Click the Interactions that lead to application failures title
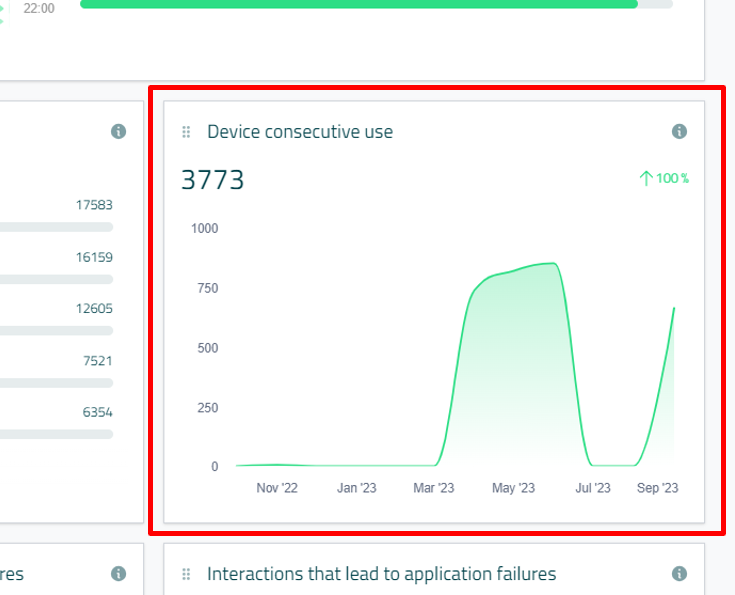Viewport: 735px width, 595px height. click(x=381, y=574)
